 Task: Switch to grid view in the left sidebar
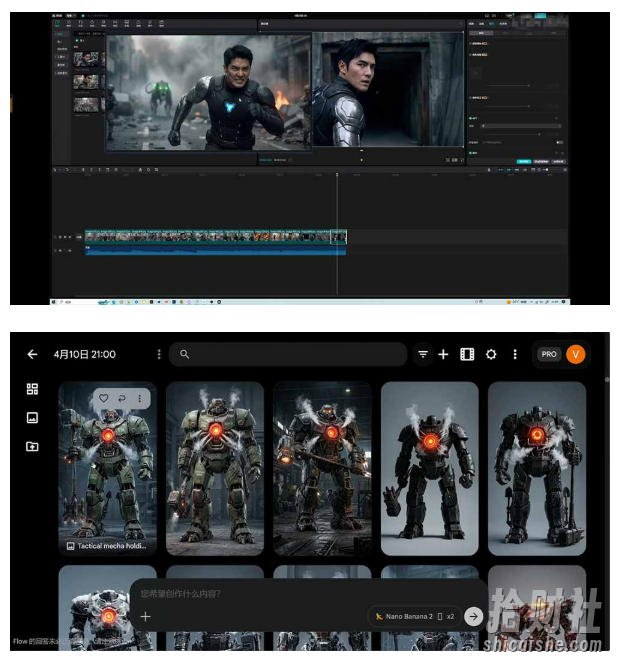32,389
